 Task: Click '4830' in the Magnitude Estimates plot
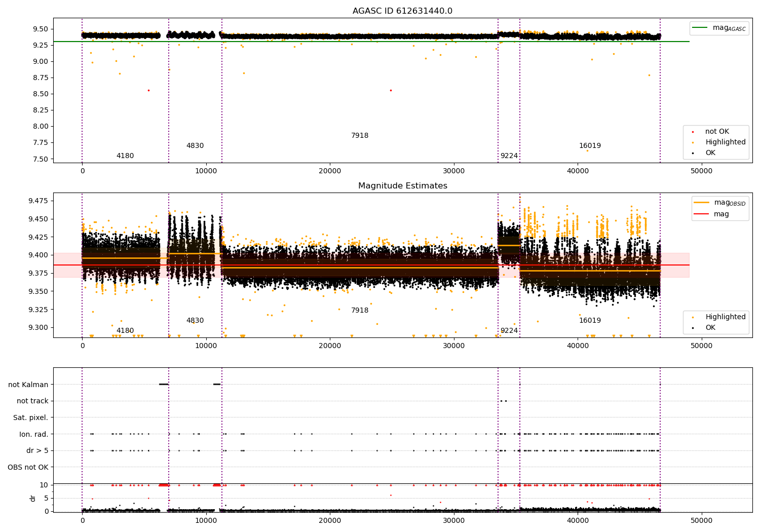point(195,321)
